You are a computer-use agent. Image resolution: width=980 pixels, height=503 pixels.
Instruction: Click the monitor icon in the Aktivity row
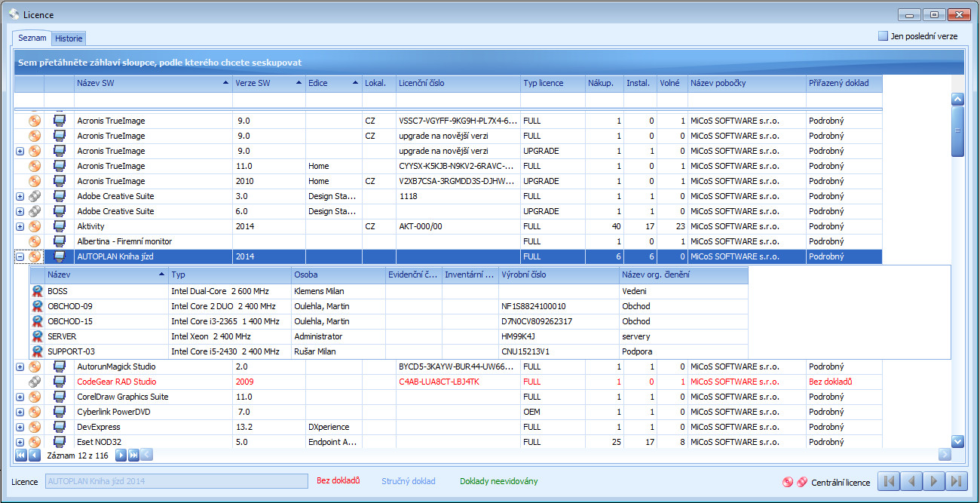(x=60, y=226)
